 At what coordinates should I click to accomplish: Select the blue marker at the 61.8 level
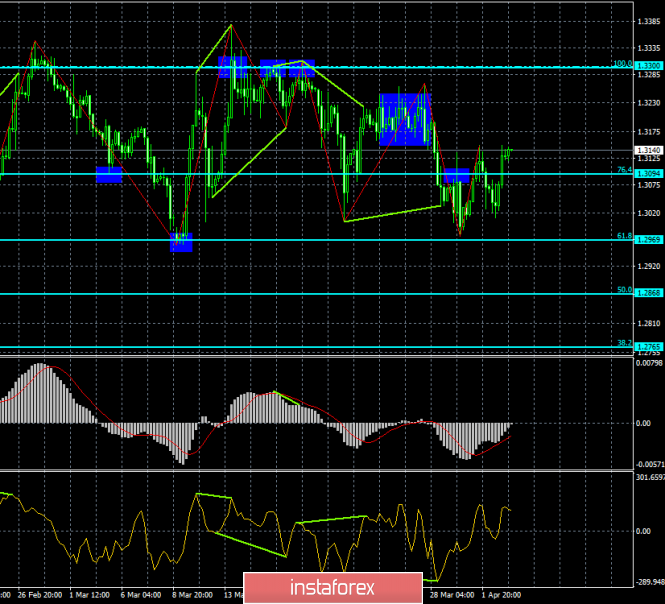click(181, 242)
